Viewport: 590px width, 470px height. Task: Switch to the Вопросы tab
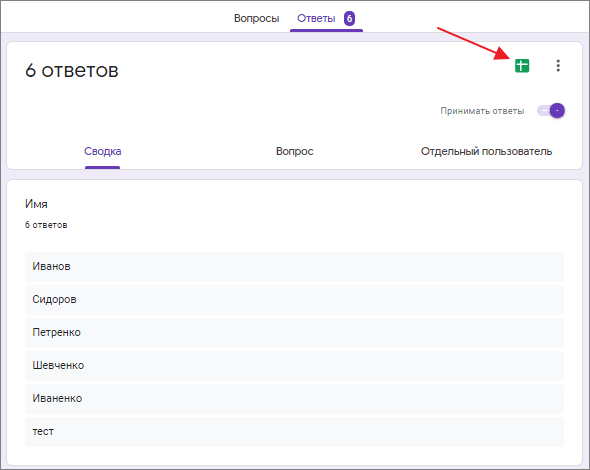(257, 18)
